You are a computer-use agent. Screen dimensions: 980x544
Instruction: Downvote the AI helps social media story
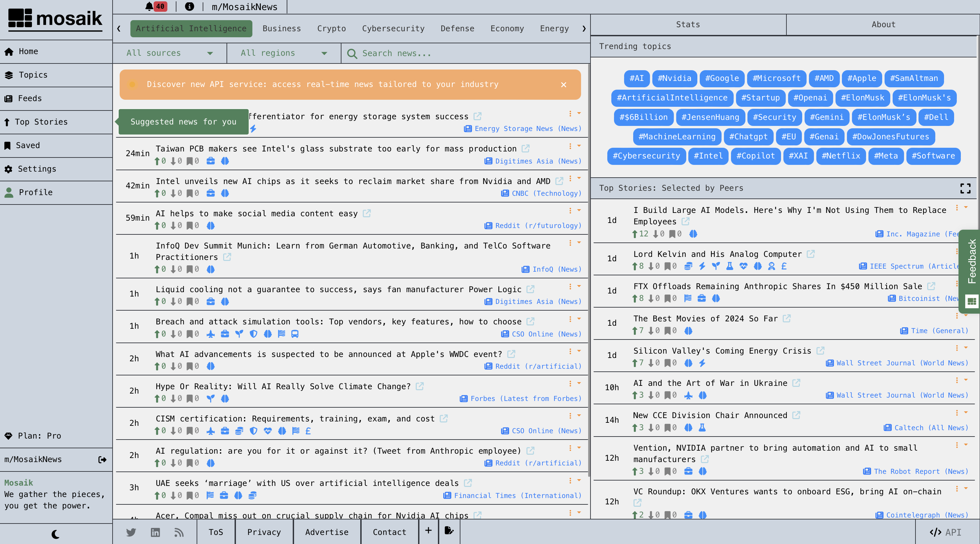click(x=173, y=225)
